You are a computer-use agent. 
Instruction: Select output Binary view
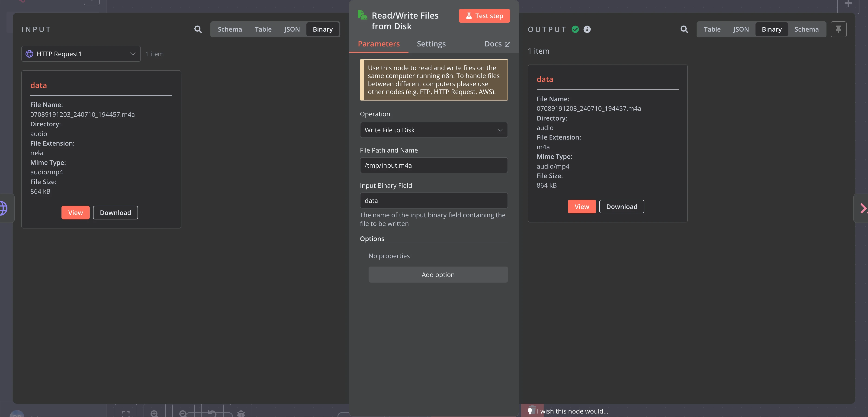[x=772, y=29]
